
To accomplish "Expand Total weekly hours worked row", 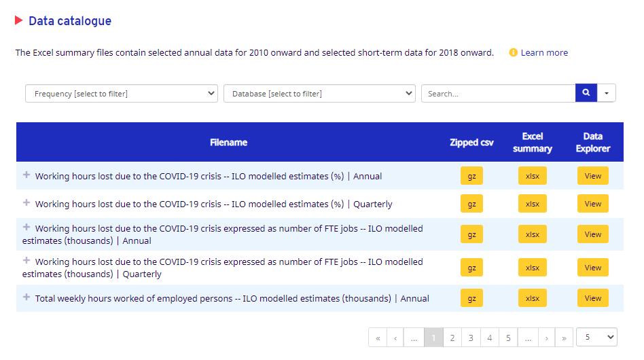I will tap(26, 297).
